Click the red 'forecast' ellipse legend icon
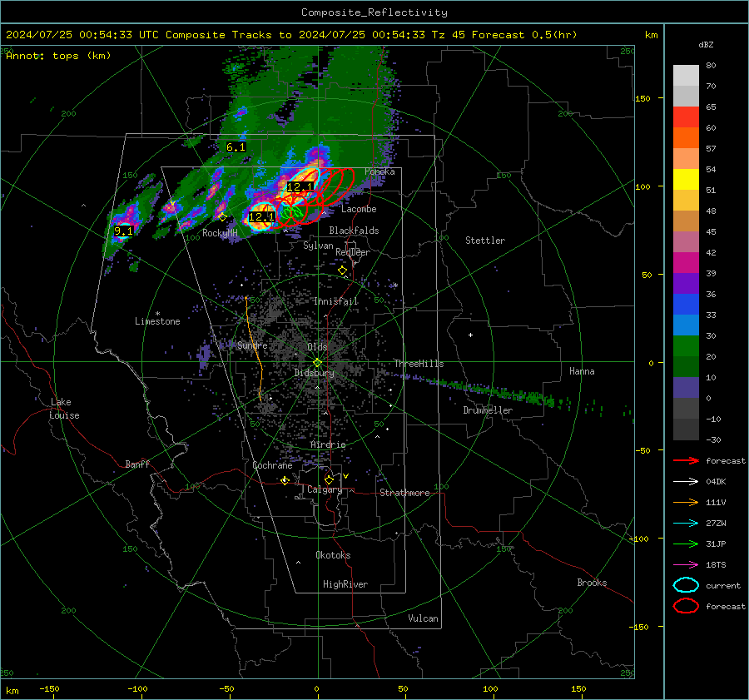This screenshot has height=700, width=749. tap(686, 606)
